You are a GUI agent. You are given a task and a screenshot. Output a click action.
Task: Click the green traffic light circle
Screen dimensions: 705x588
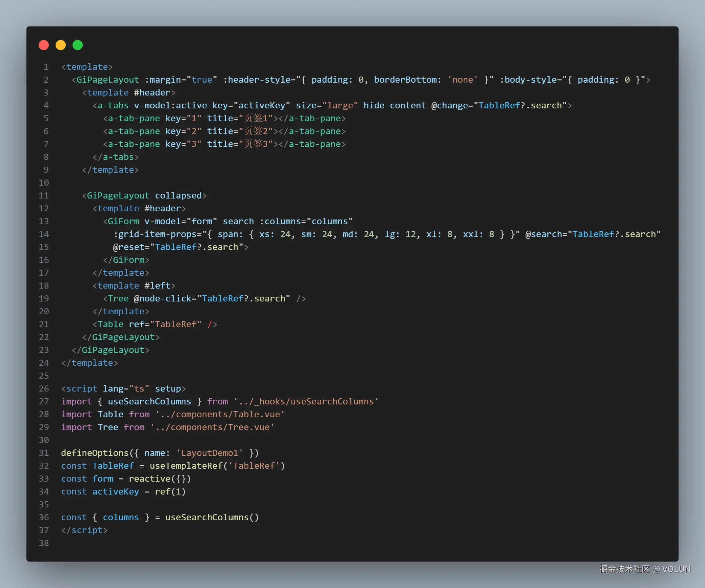[78, 45]
